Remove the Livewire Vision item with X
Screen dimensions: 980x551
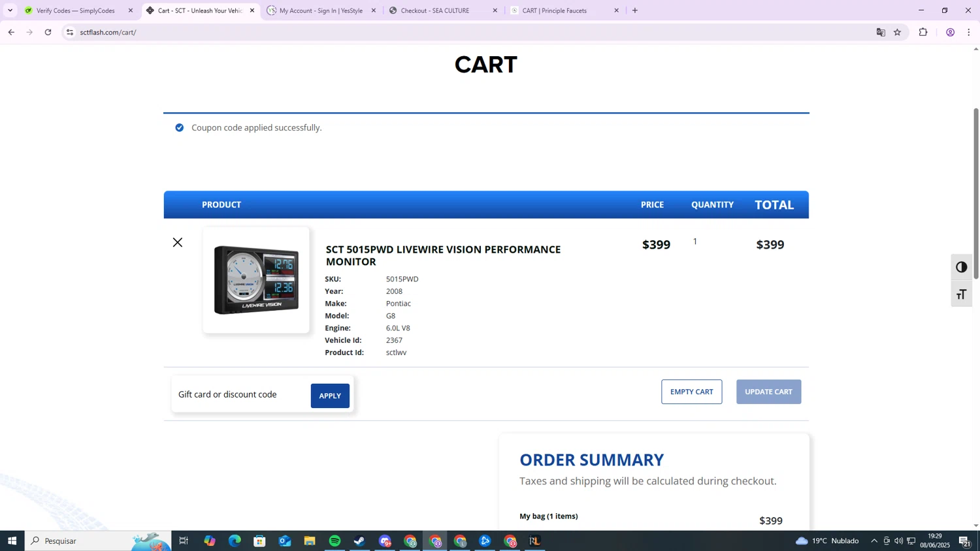[178, 242]
